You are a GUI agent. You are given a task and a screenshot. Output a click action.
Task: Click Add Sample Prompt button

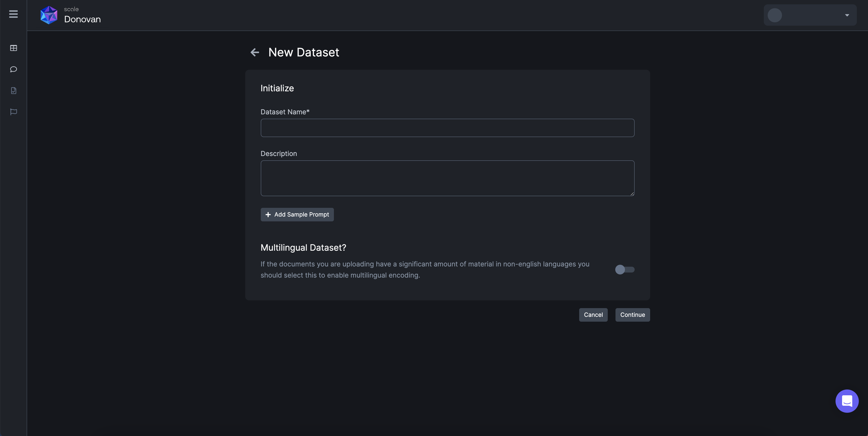(297, 215)
